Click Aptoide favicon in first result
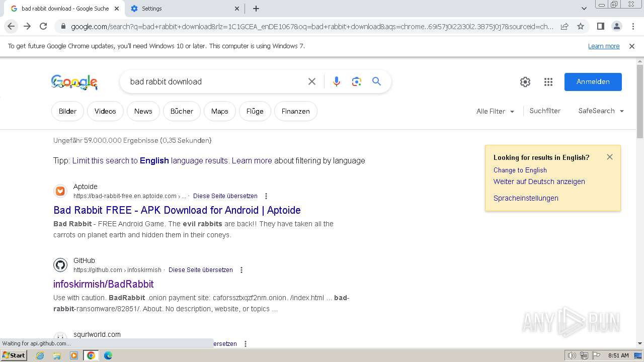This screenshot has width=644, height=362. (x=60, y=191)
